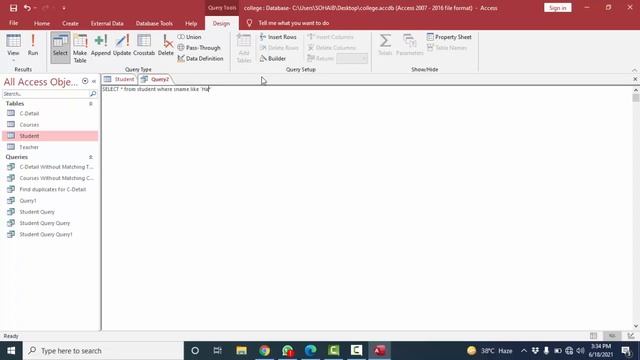Click Insert Rows in Query Setup
This screenshot has height=360, width=640.
click(x=278, y=37)
